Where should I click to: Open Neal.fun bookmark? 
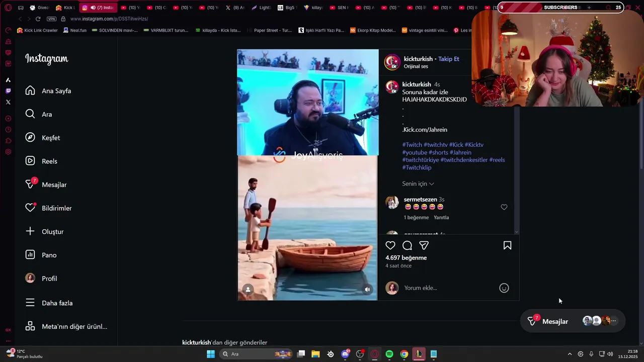pos(75,30)
